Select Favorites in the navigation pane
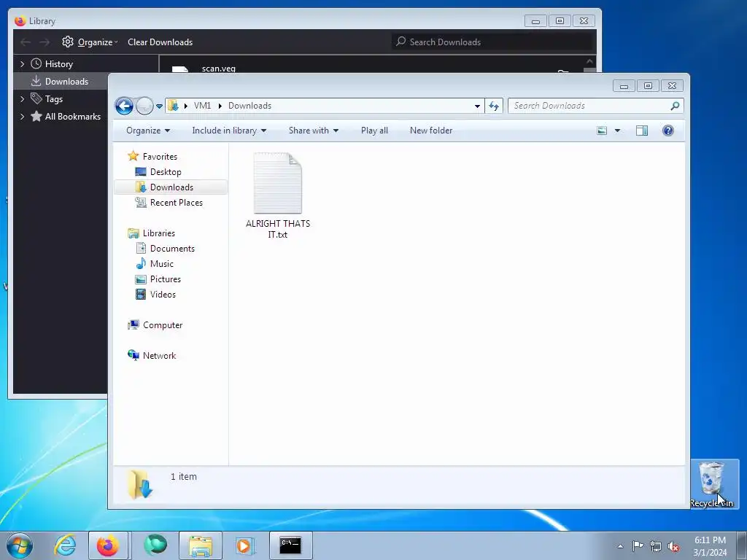 point(160,157)
